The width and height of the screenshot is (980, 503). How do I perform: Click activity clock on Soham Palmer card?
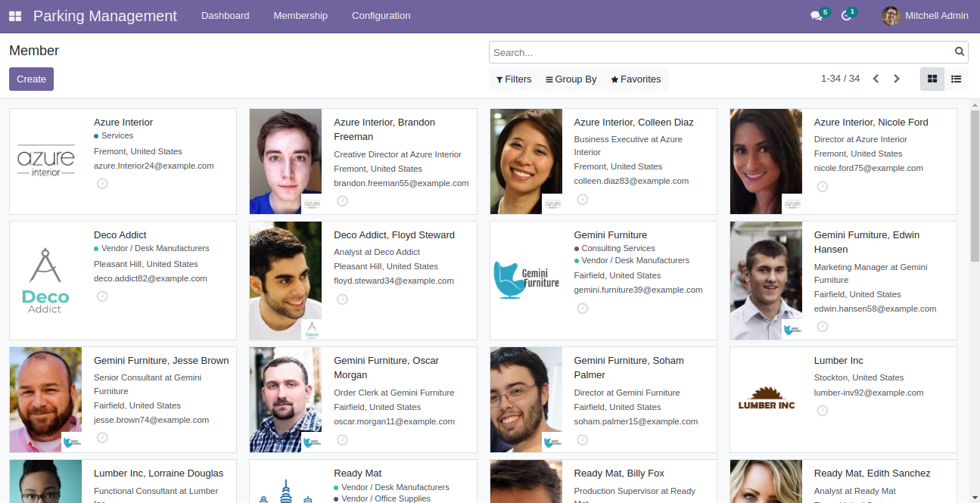point(582,440)
